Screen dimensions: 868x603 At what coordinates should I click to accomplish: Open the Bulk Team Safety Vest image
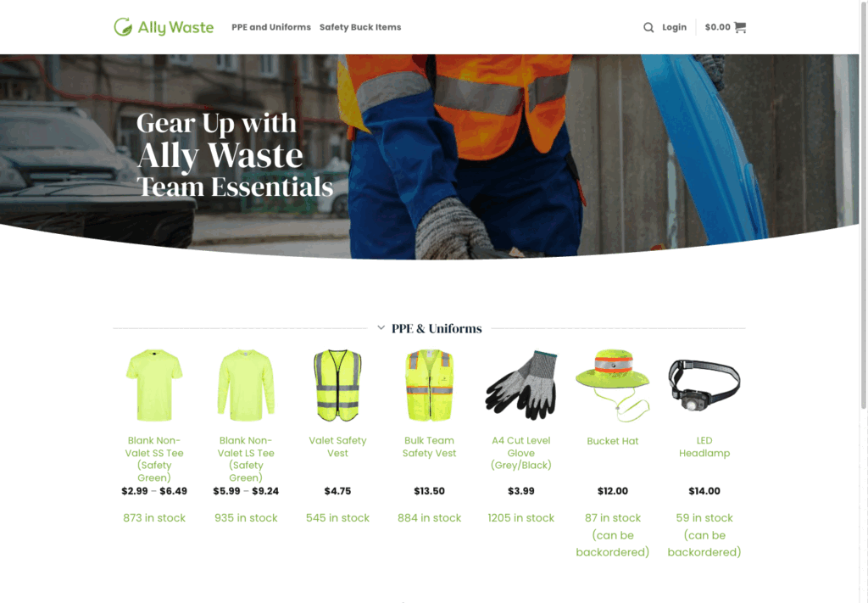tap(430, 385)
